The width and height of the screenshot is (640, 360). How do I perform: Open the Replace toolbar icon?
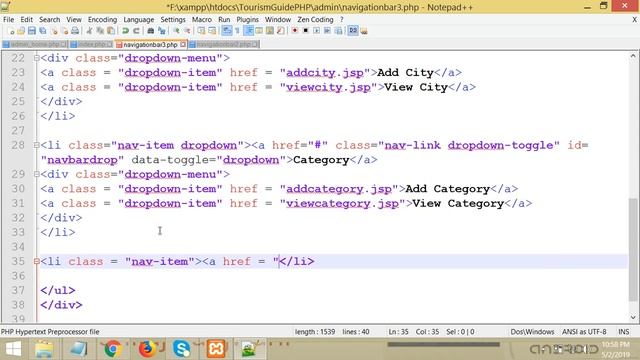[x=162, y=31]
